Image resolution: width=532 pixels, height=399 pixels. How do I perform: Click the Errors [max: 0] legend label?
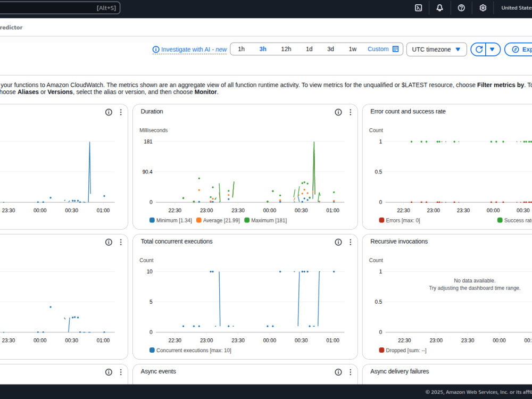(x=403, y=220)
